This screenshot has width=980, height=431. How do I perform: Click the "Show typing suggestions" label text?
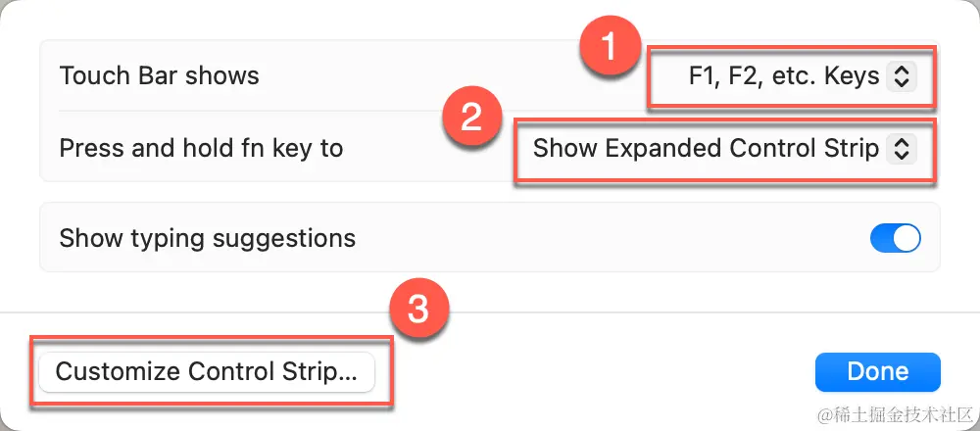pyautogui.click(x=207, y=238)
